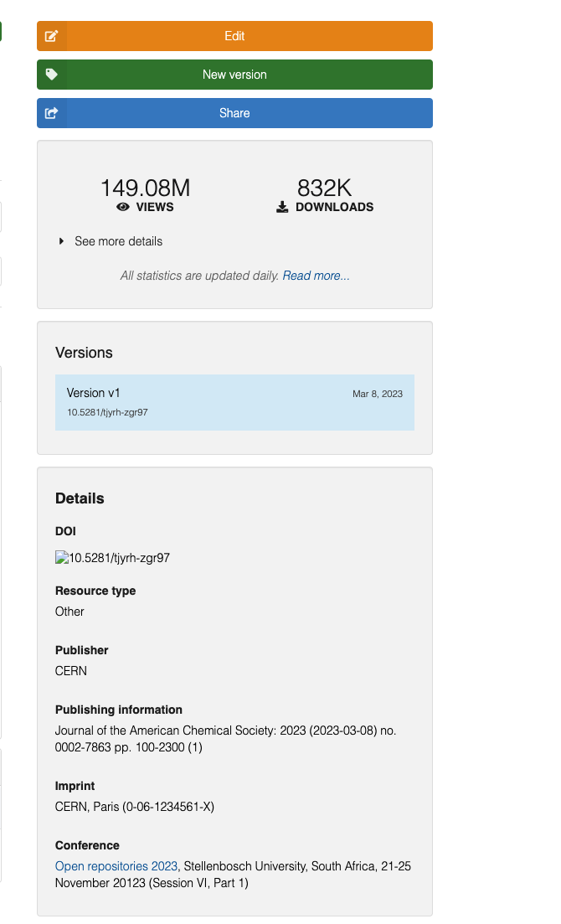
Task: Click the download icon beside the DOWNLOADS label
Action: (283, 207)
